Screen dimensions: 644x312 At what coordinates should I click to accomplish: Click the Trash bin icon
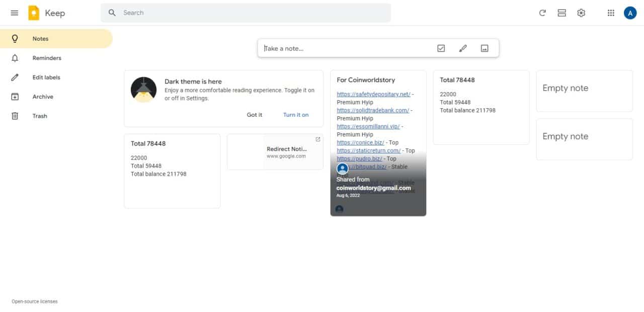(15, 116)
